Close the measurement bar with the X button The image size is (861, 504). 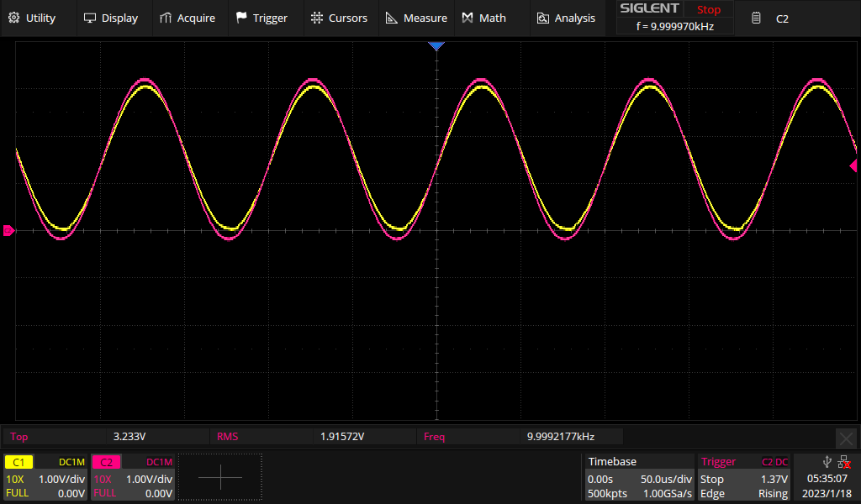tap(846, 438)
